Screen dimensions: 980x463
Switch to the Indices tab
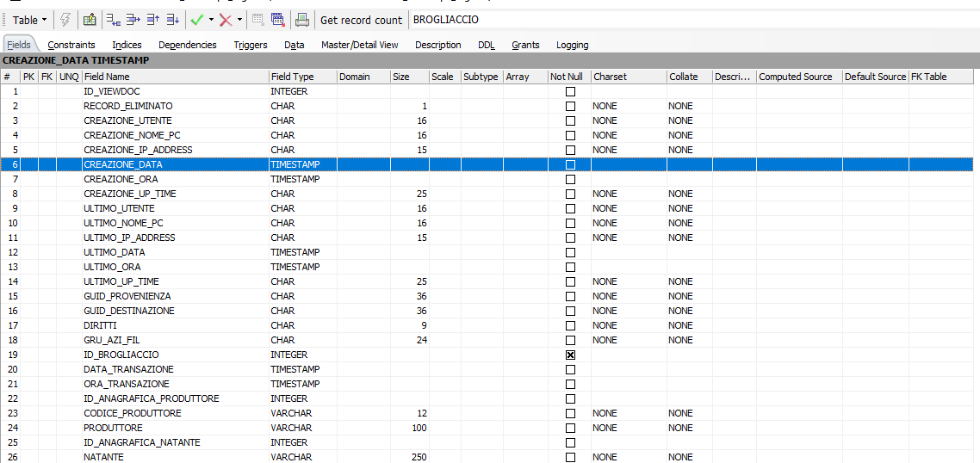[127, 45]
